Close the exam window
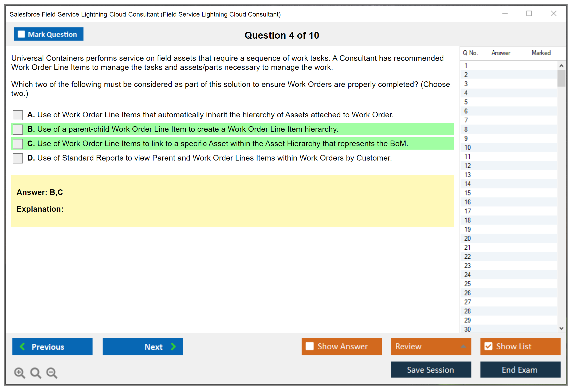574x392 pixels. click(x=553, y=14)
